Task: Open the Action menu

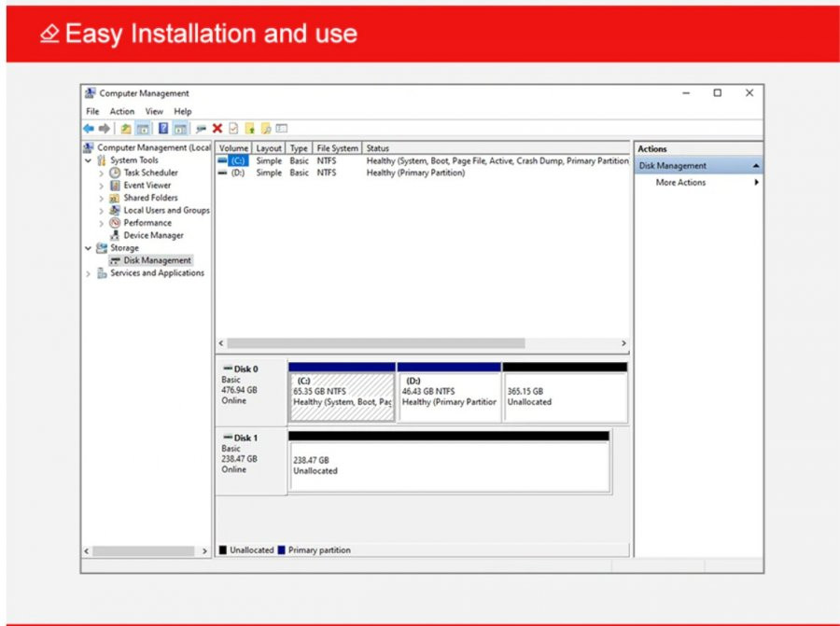Action: (121, 111)
